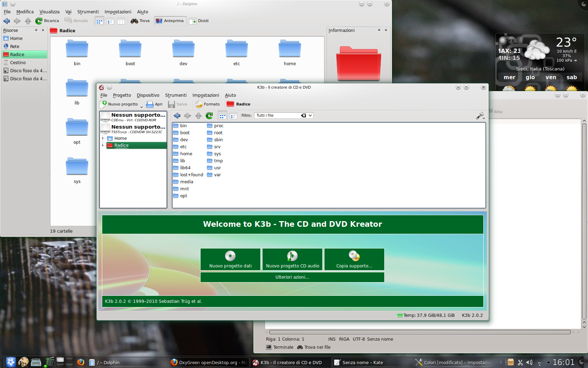Click K3b file browser forward arrow
The height and width of the screenshot is (368, 588).
click(188, 116)
